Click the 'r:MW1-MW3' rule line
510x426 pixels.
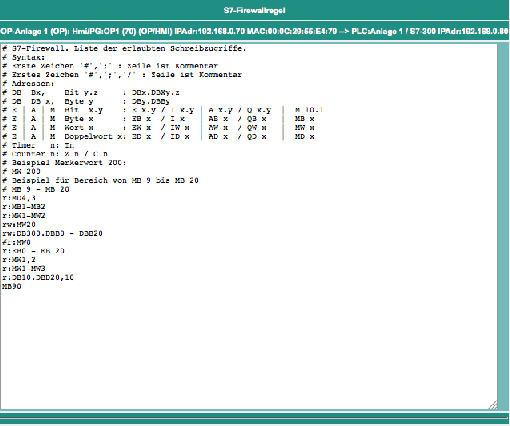coord(24,268)
